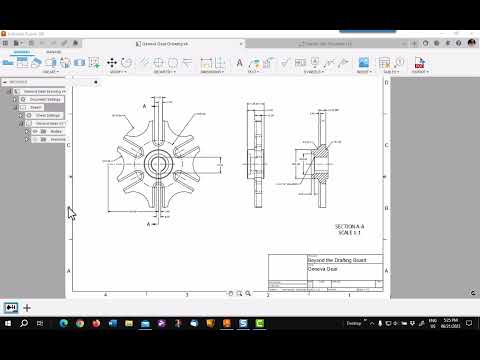
Task: Expand the Sheet Settings tree node
Action: click(x=21, y=115)
